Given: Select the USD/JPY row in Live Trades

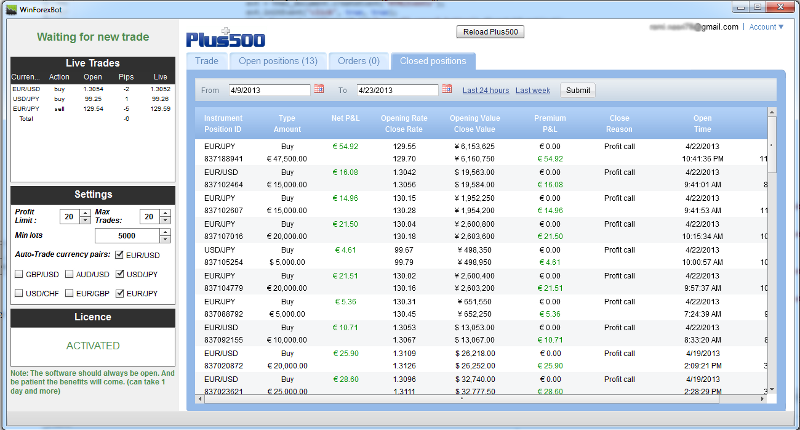Looking at the screenshot, I should [92, 98].
